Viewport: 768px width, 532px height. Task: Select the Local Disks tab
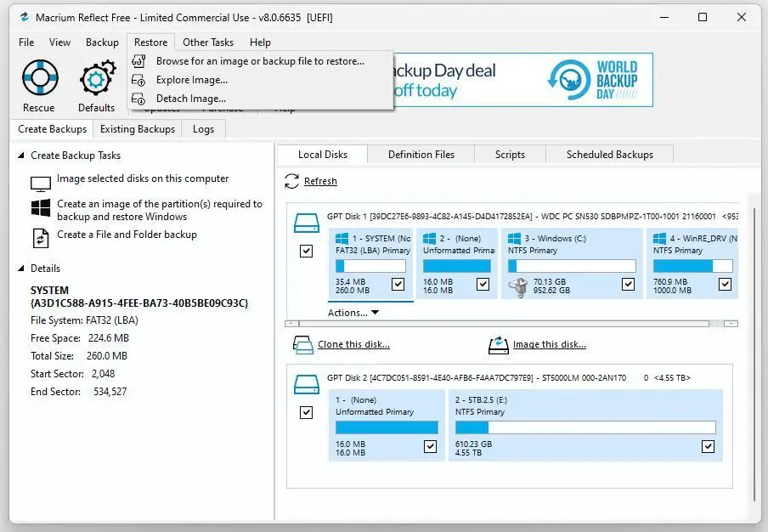323,155
